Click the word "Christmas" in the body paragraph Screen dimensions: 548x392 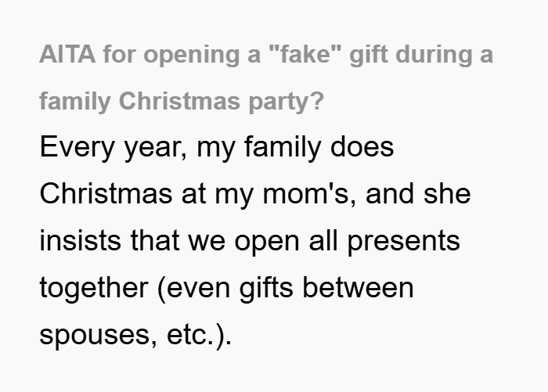point(106,194)
